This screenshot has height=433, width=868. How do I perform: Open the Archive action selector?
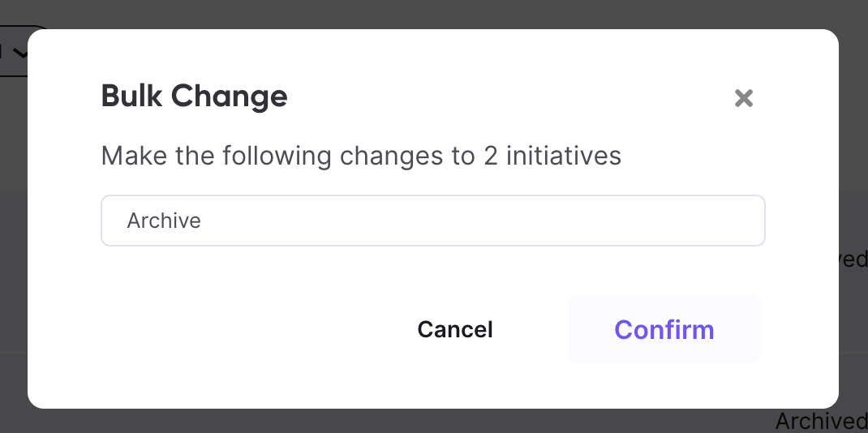(433, 221)
